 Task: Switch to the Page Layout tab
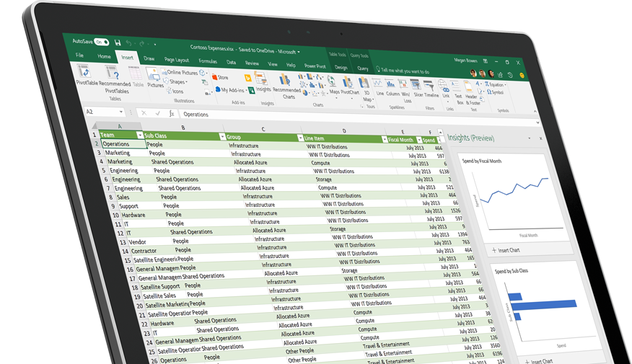[x=177, y=60]
